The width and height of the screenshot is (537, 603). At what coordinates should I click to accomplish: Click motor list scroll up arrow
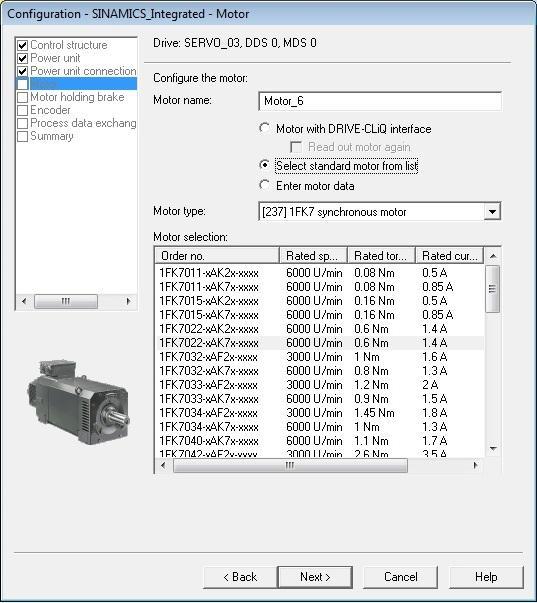click(493, 256)
